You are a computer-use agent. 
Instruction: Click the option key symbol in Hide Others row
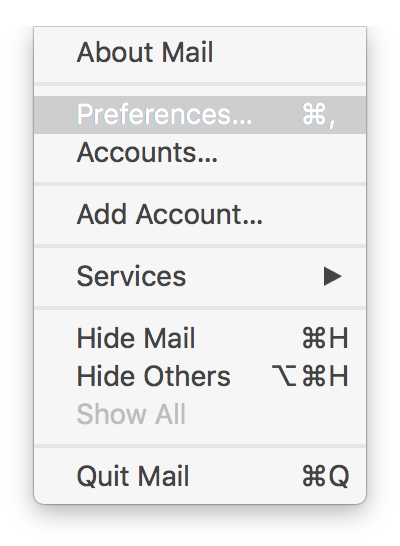point(284,376)
